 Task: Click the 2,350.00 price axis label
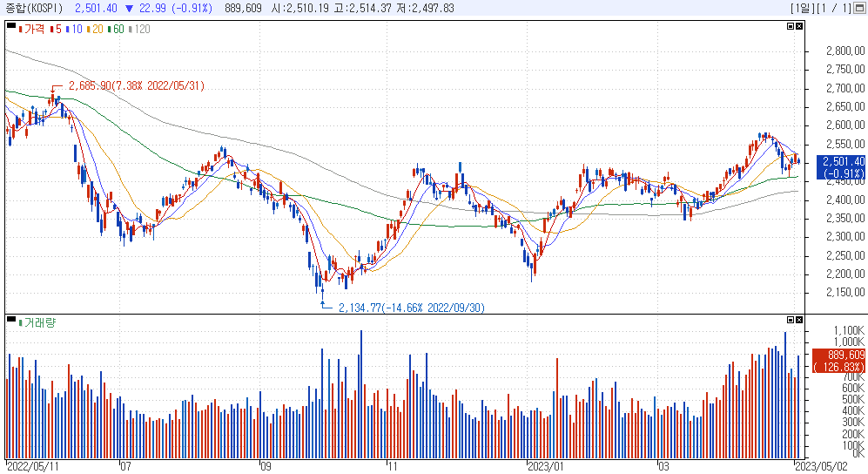(845, 218)
